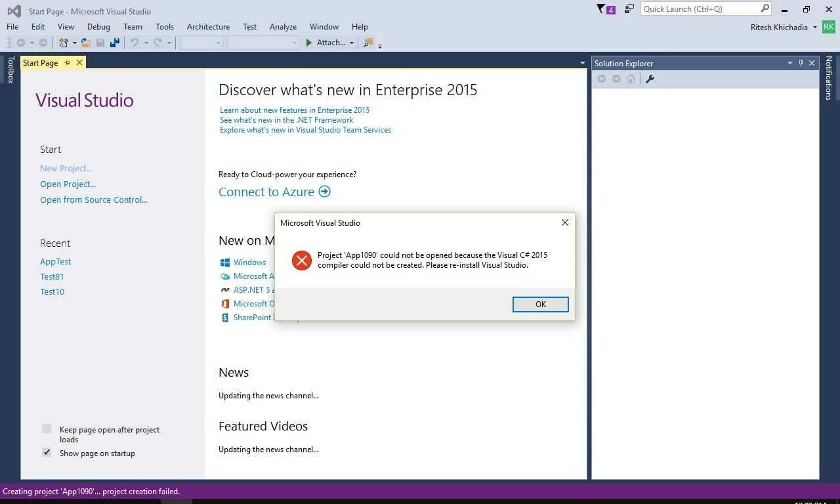Open recent project AppTest
The width and height of the screenshot is (840, 504).
[55, 261]
